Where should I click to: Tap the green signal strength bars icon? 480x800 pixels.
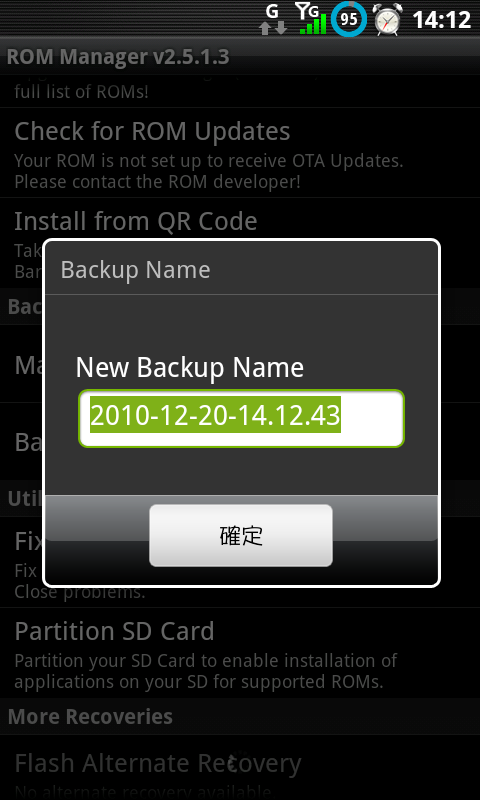coord(312,19)
